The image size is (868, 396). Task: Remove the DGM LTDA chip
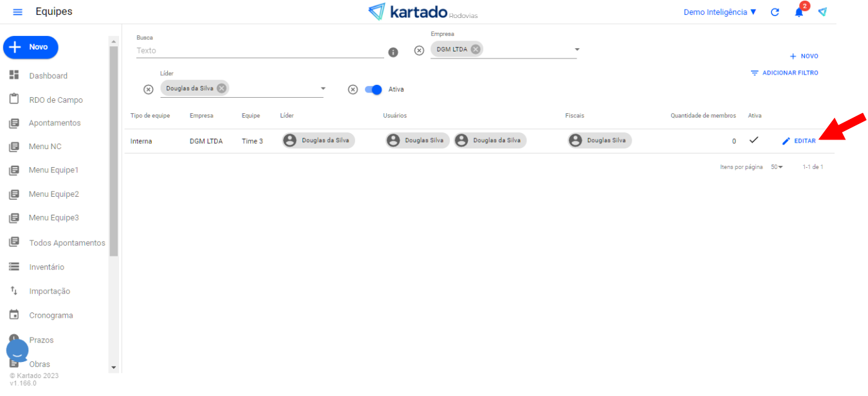(475, 50)
